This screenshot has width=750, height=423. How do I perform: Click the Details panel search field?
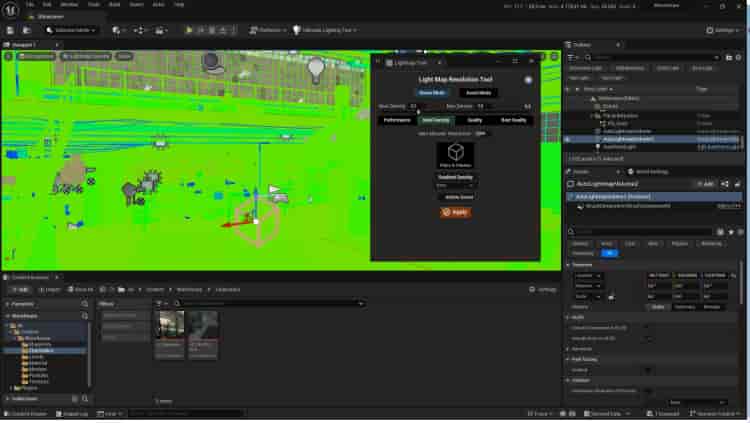click(x=641, y=232)
